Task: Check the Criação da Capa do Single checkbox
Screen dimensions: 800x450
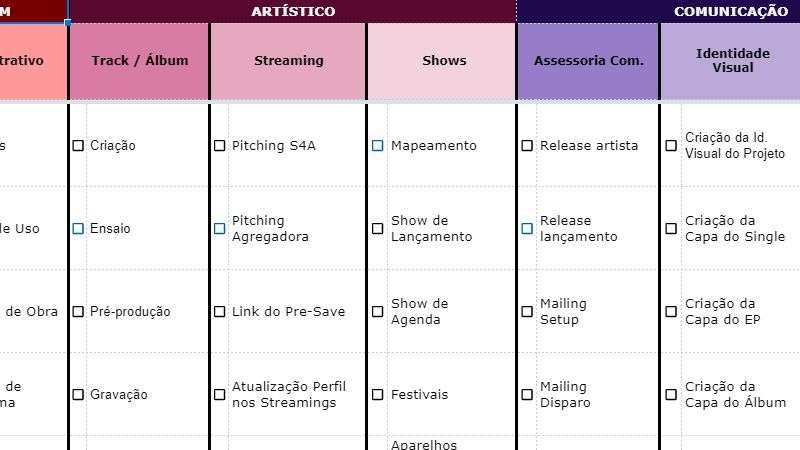Action: 671,229
